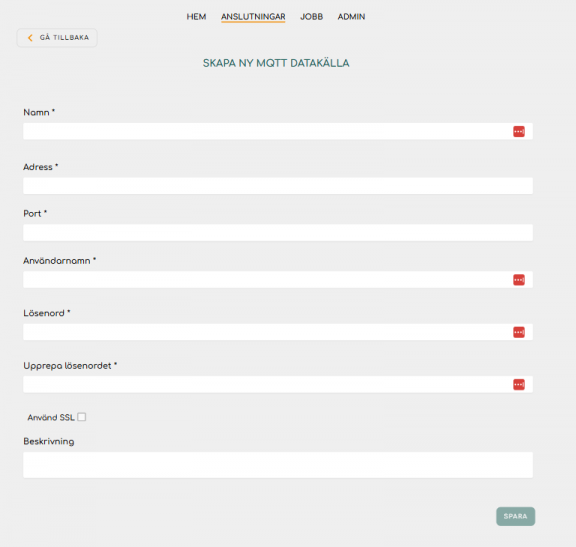Go to the JOBB section
The height and width of the screenshot is (547, 576).
pos(312,17)
